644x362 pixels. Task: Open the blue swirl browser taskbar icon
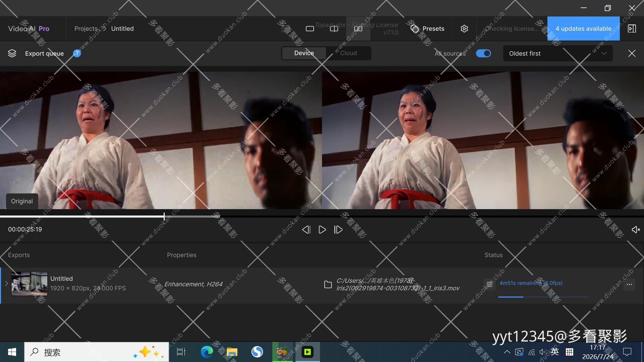click(x=257, y=352)
